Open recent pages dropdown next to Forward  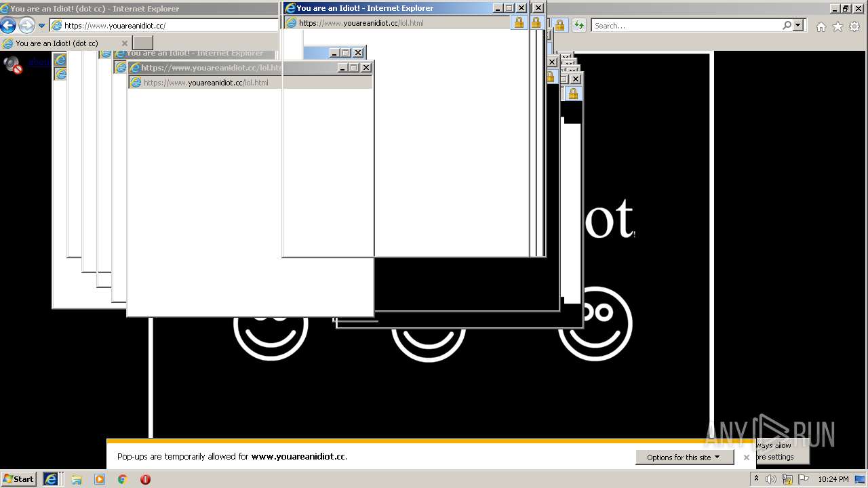click(41, 26)
